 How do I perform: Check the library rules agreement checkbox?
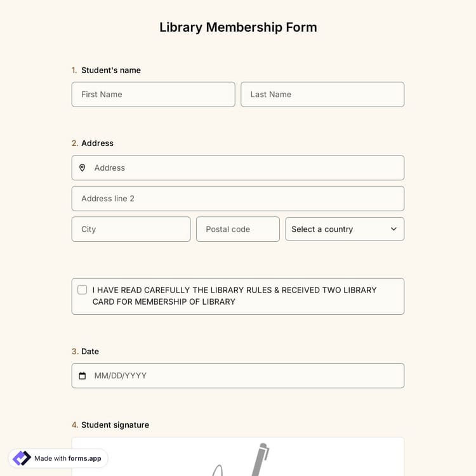83,290
